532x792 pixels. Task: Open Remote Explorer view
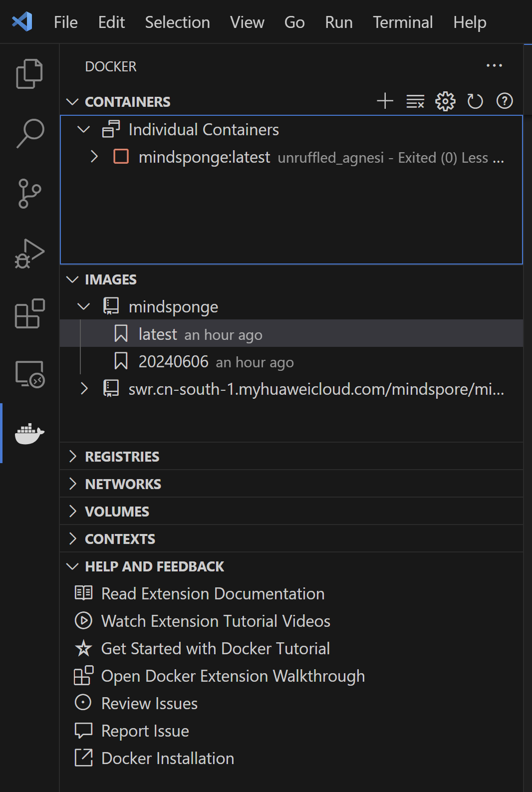tap(29, 374)
